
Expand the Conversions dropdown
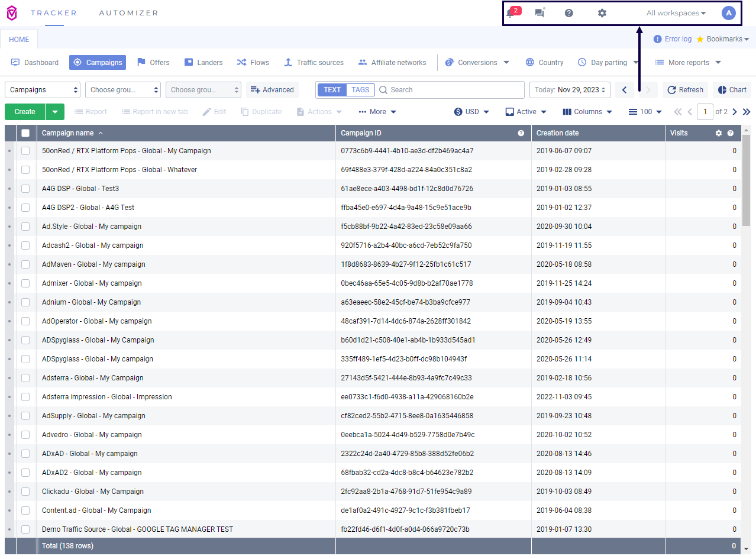[x=477, y=63]
